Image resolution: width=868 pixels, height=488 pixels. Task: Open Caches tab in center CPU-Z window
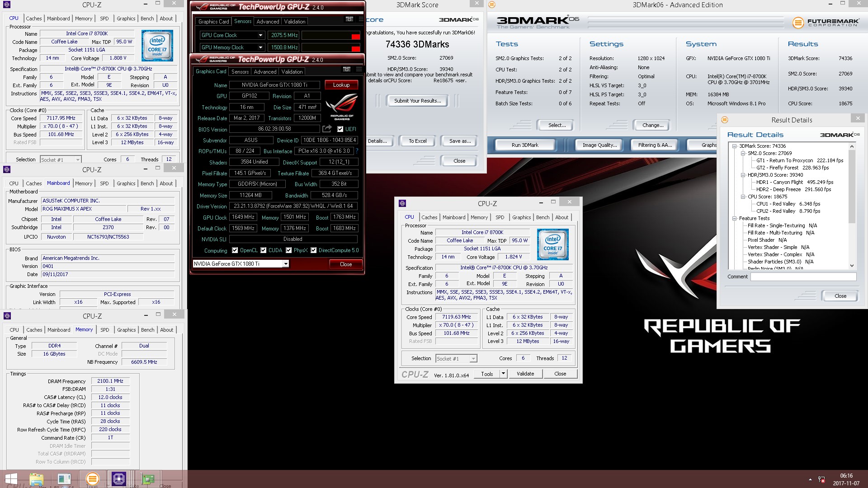pyautogui.click(x=429, y=217)
